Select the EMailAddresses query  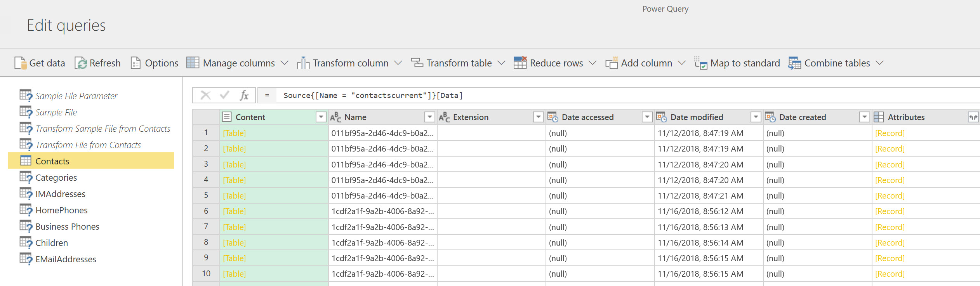point(91,259)
